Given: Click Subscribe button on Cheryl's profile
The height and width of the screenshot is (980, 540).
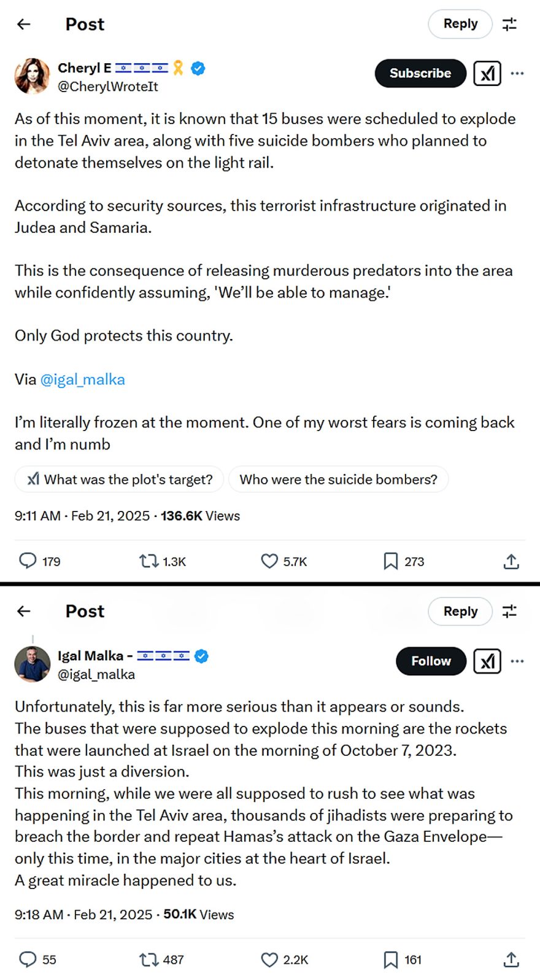Looking at the screenshot, I should (420, 74).
